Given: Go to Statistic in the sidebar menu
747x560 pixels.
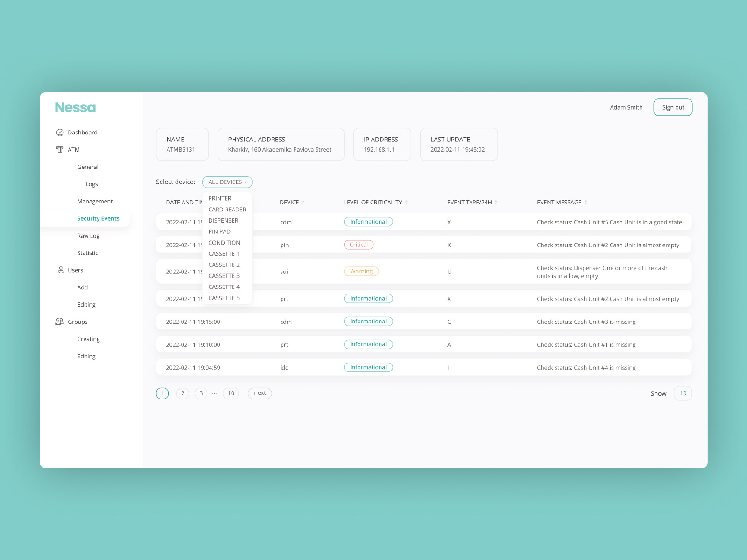Looking at the screenshot, I should [87, 253].
